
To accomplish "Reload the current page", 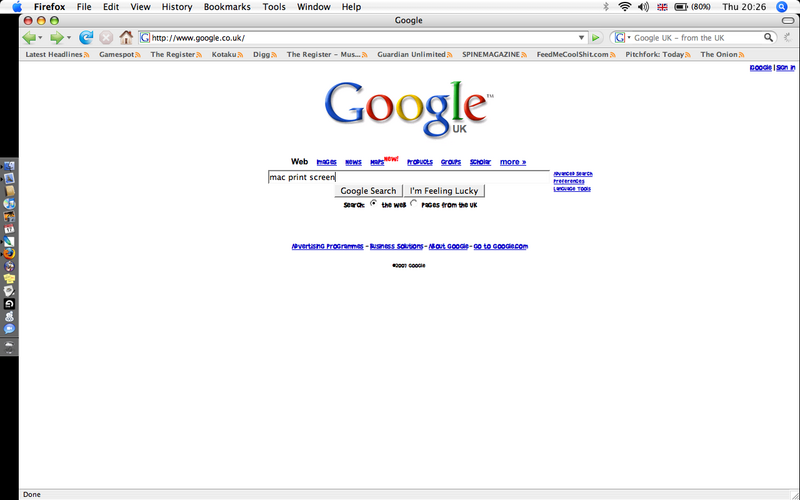I will (86, 37).
